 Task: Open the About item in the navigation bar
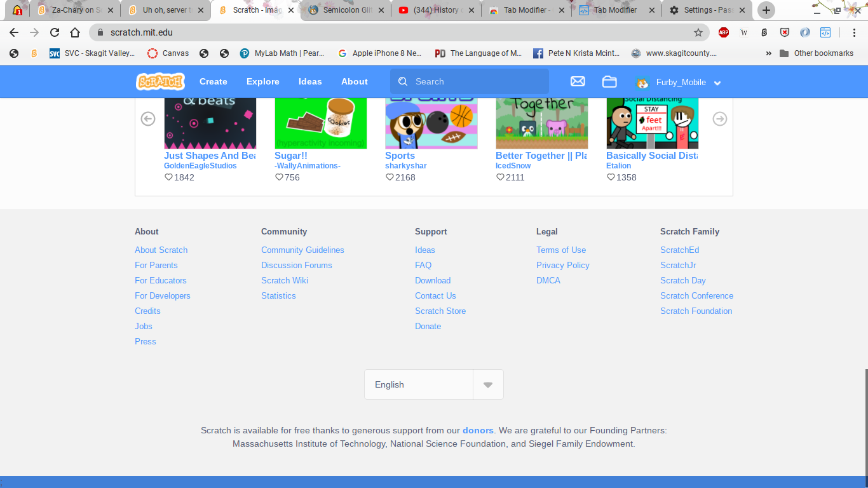(355, 81)
